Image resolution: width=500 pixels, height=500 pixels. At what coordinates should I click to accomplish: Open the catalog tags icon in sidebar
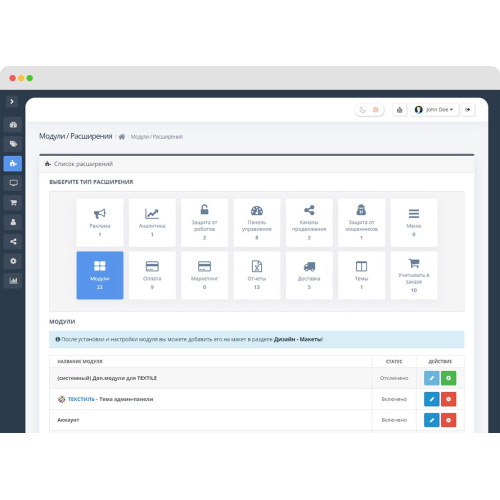[13, 144]
